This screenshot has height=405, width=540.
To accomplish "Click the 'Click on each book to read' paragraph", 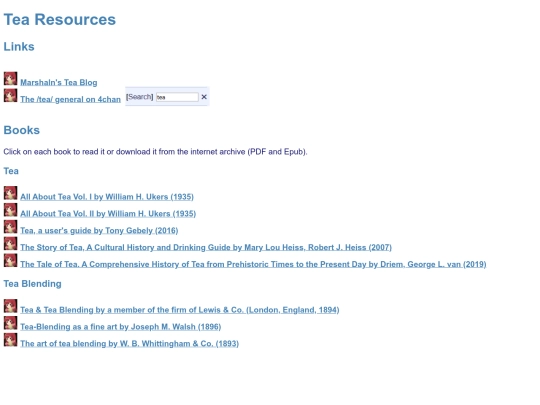I will coord(155,152).
